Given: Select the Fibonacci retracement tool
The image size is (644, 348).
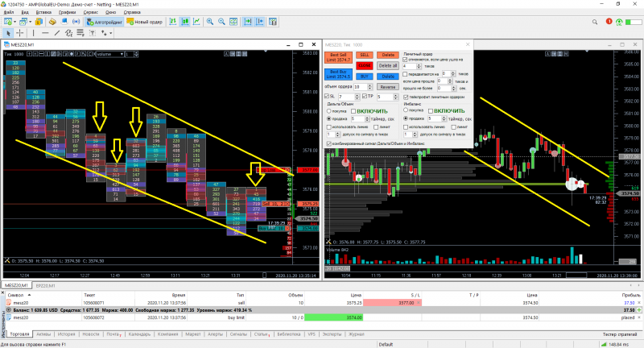Looking at the screenshot, I should [80, 33].
